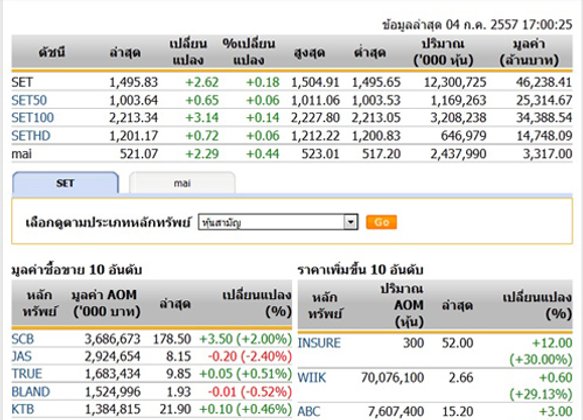Open the SET100 index link

32,118
